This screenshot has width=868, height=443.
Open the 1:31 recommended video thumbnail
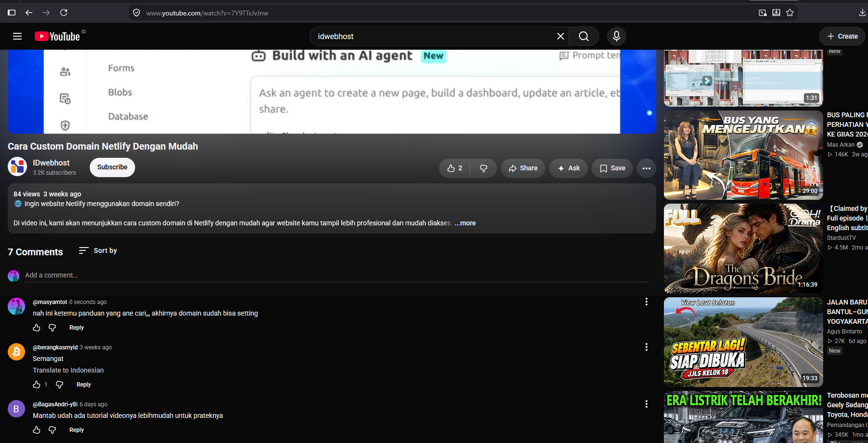744,78
